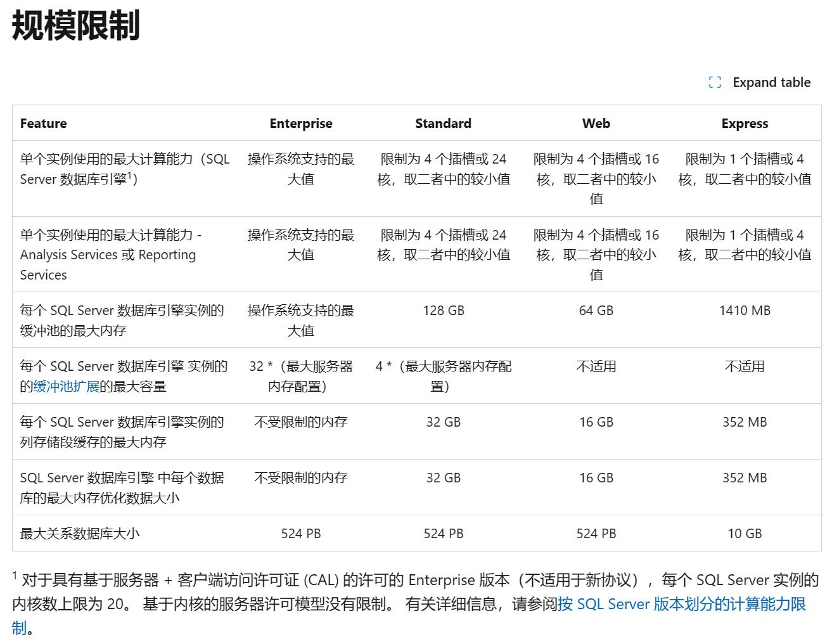
Task: Click the Web column header
Action: point(596,123)
